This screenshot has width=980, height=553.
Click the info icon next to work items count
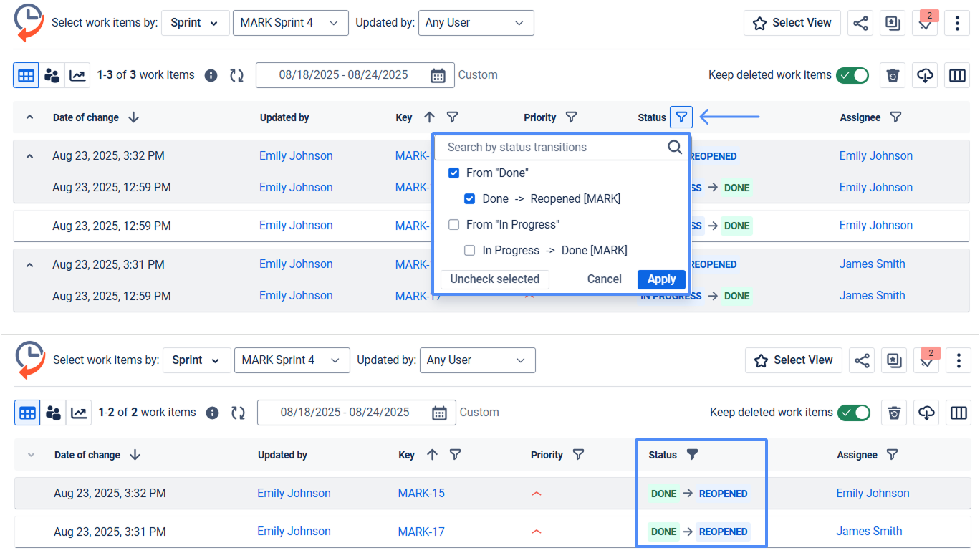click(211, 74)
